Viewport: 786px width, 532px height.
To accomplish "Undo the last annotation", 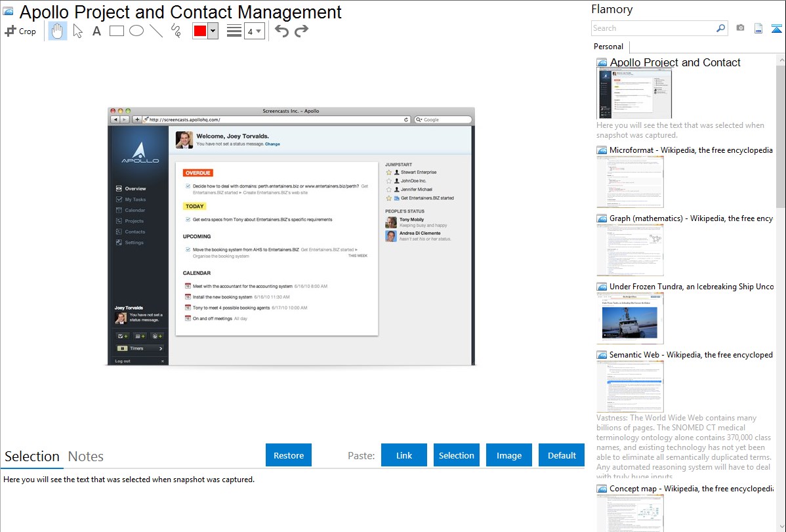I will [281, 31].
